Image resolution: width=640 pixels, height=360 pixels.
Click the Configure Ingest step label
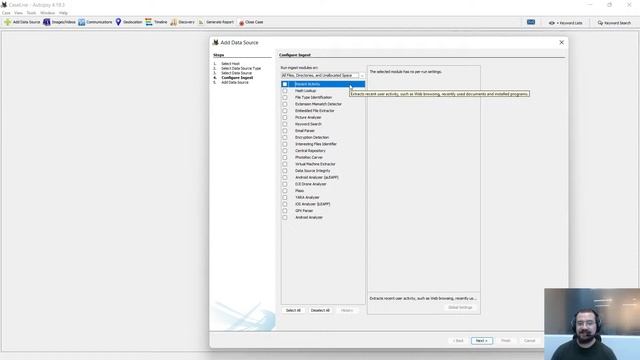(237, 78)
